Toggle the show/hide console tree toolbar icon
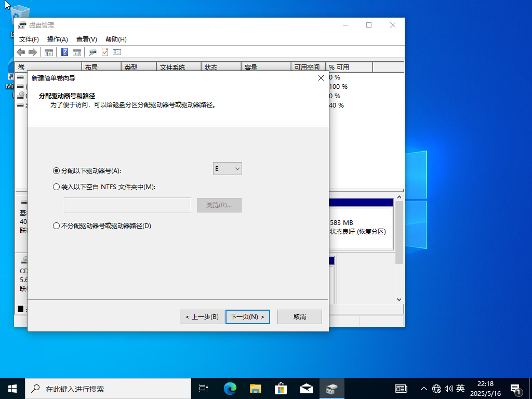The height and width of the screenshot is (399, 532). tap(49, 52)
